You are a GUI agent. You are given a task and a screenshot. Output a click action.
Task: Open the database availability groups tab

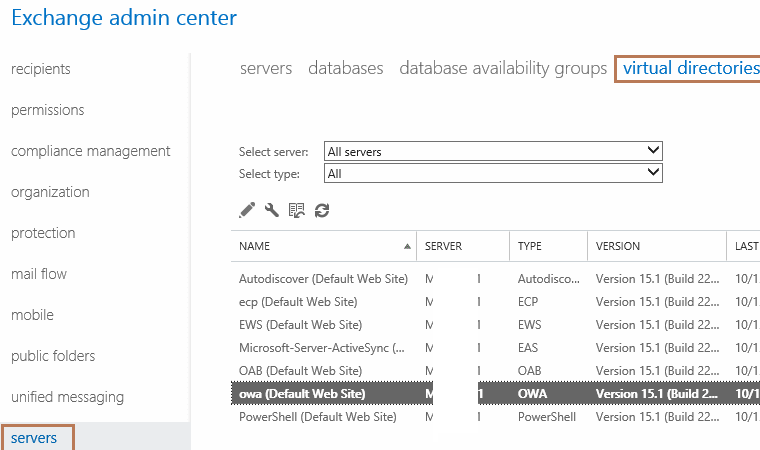(503, 68)
